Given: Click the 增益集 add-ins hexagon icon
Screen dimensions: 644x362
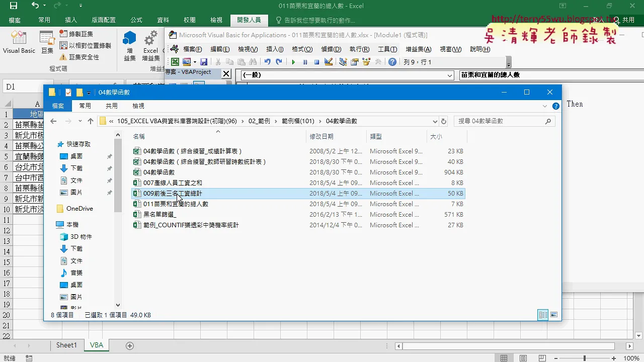Looking at the screenshot, I should click(x=130, y=45).
